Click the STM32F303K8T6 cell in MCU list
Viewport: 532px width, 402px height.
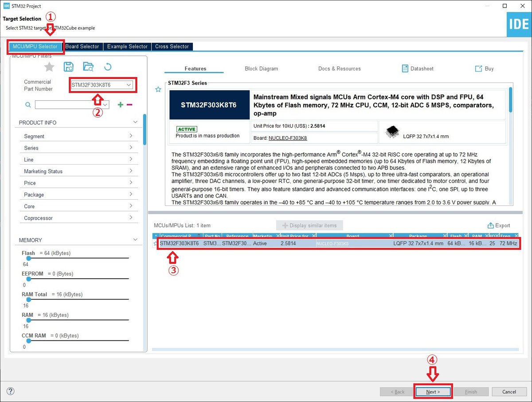pyautogui.click(x=179, y=244)
